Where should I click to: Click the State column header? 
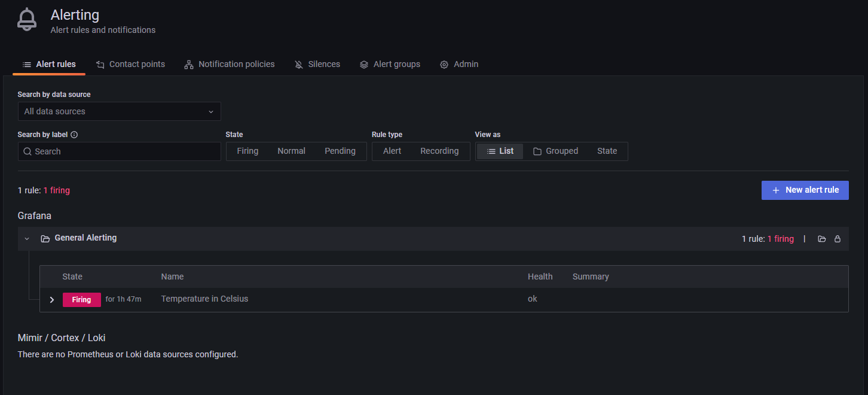click(x=72, y=276)
